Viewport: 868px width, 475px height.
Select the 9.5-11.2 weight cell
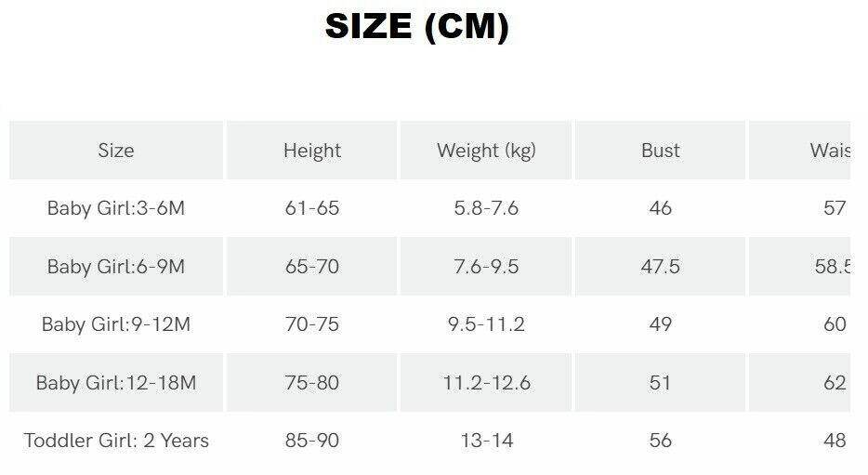click(486, 324)
